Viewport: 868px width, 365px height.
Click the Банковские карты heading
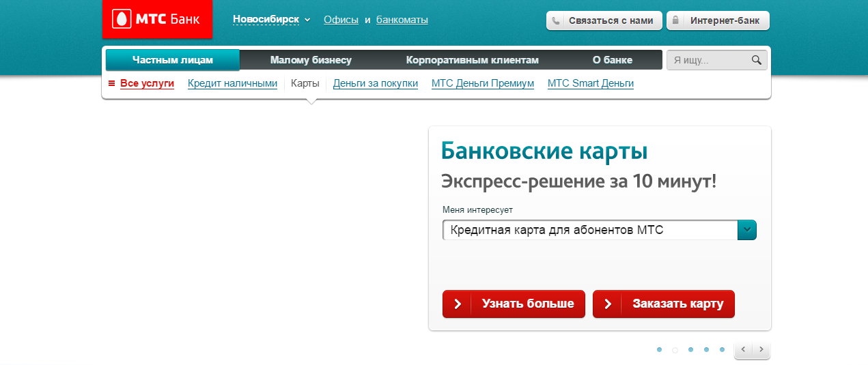point(544,150)
